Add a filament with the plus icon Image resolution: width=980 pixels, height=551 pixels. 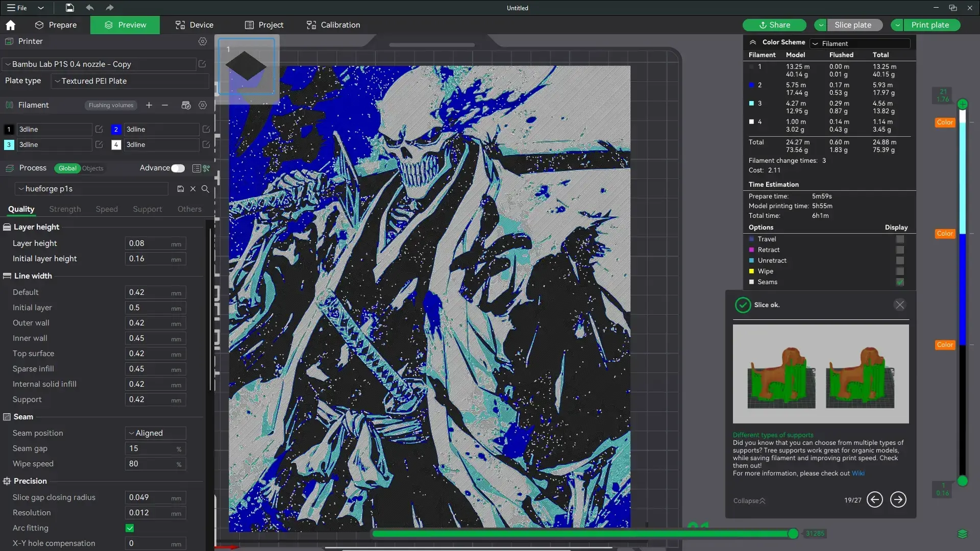click(149, 105)
